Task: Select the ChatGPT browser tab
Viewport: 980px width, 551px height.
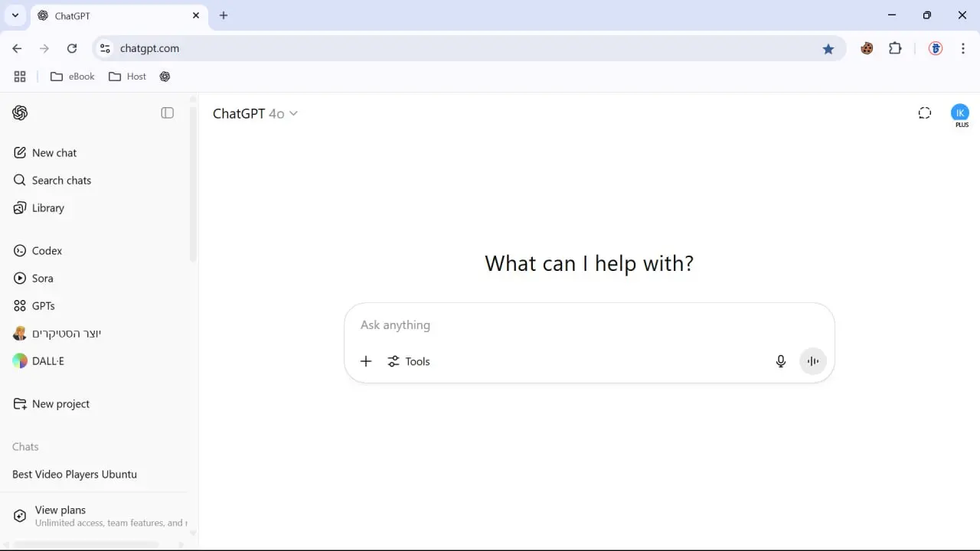Action: point(119,15)
